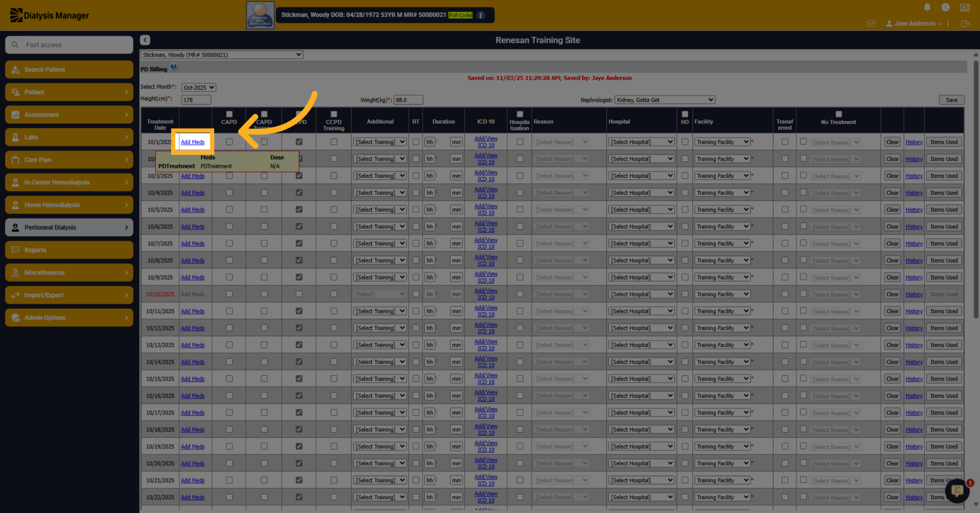The height and width of the screenshot is (513, 980).
Task: Enable the Hospitalization checkbox for 10/4/2025
Action: 519,193
